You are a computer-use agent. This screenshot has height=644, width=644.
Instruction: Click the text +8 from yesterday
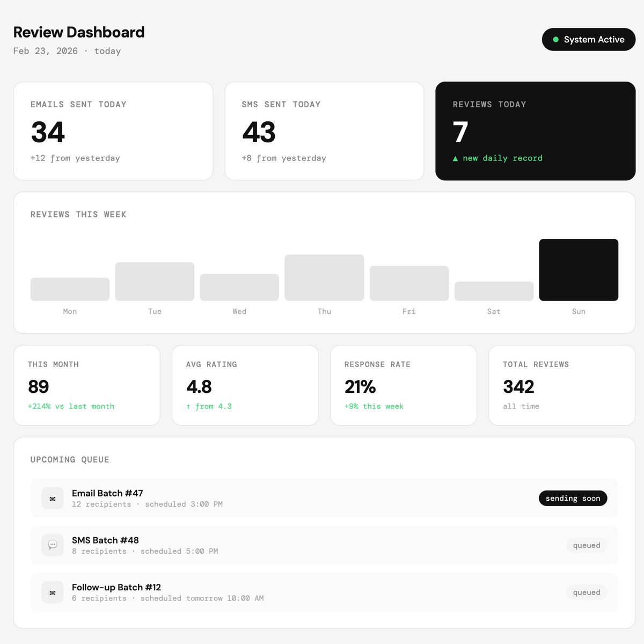284,158
